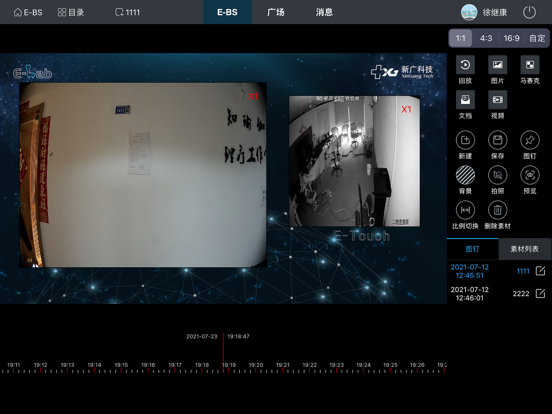Switch to the 广场 tab

coord(276,12)
